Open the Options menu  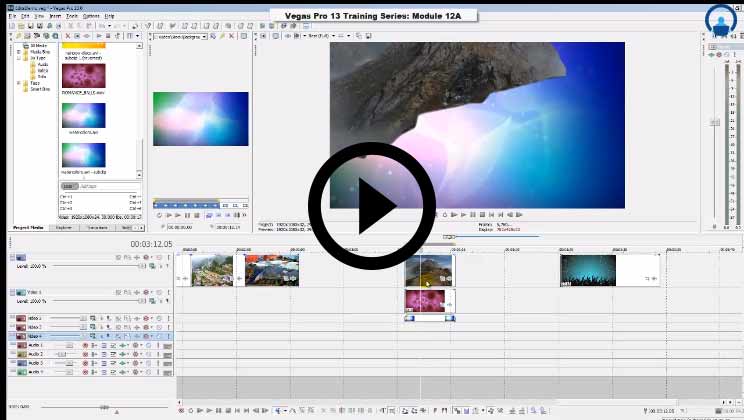[x=91, y=16]
